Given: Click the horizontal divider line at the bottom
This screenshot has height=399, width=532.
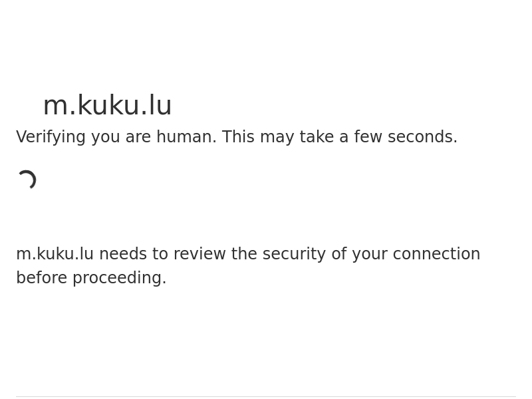Looking at the screenshot, I should tap(266, 396).
